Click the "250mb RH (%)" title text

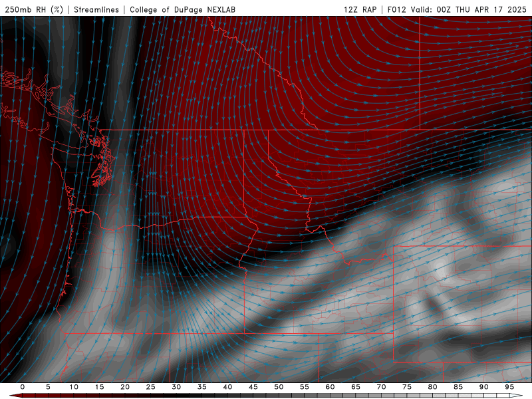pyautogui.click(x=35, y=9)
